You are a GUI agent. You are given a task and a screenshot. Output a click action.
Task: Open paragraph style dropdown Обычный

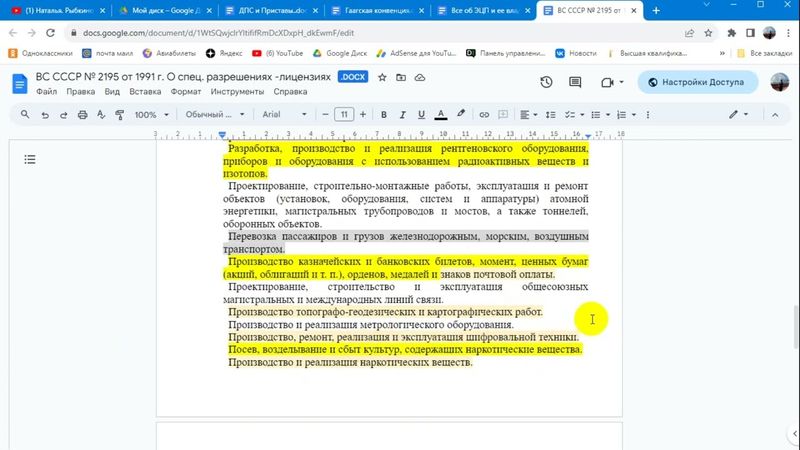pos(215,115)
